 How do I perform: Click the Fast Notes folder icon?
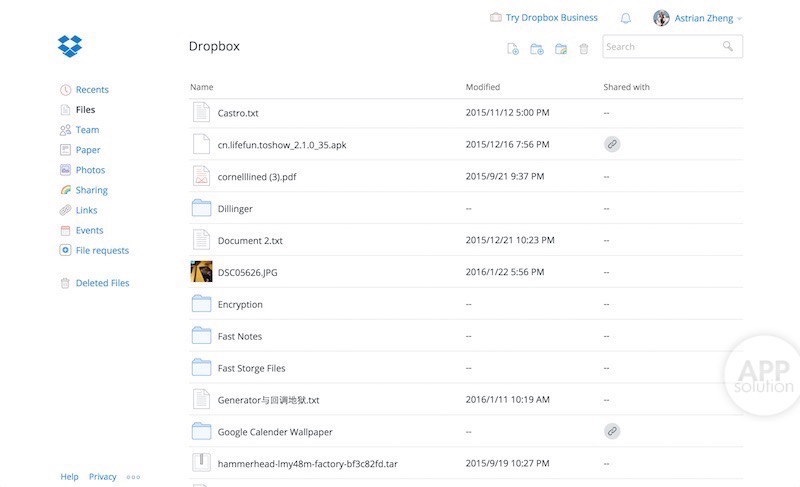(x=202, y=336)
